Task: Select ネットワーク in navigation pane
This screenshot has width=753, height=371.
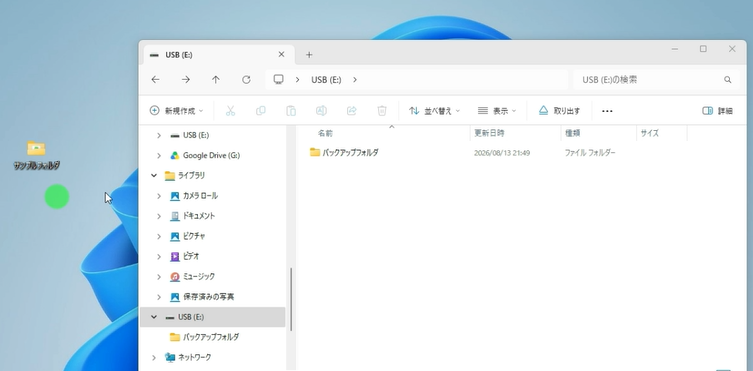Action: (194, 357)
